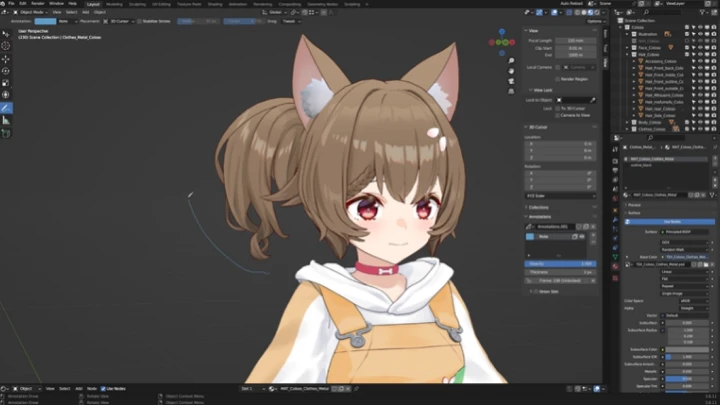
Task: Open viewport Options button
Action: click(x=595, y=21)
